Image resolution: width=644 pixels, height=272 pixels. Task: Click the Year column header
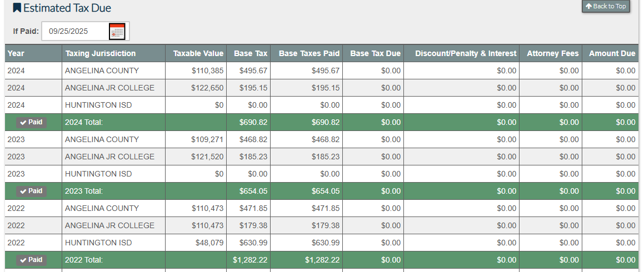(x=16, y=53)
